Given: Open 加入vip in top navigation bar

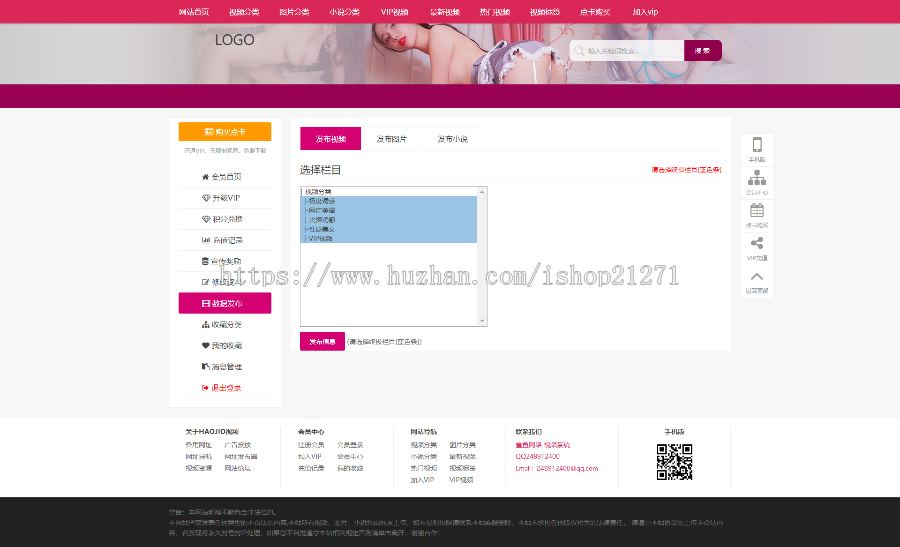Looking at the screenshot, I should point(645,11).
